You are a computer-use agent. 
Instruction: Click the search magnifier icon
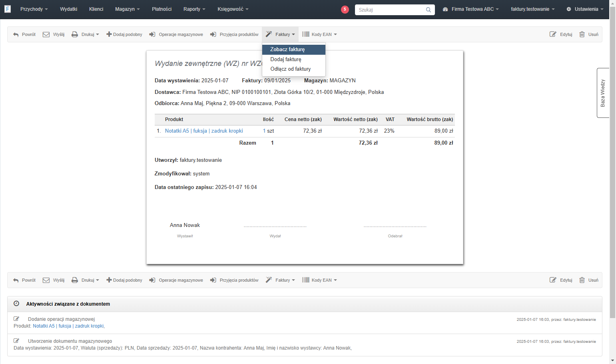(429, 10)
